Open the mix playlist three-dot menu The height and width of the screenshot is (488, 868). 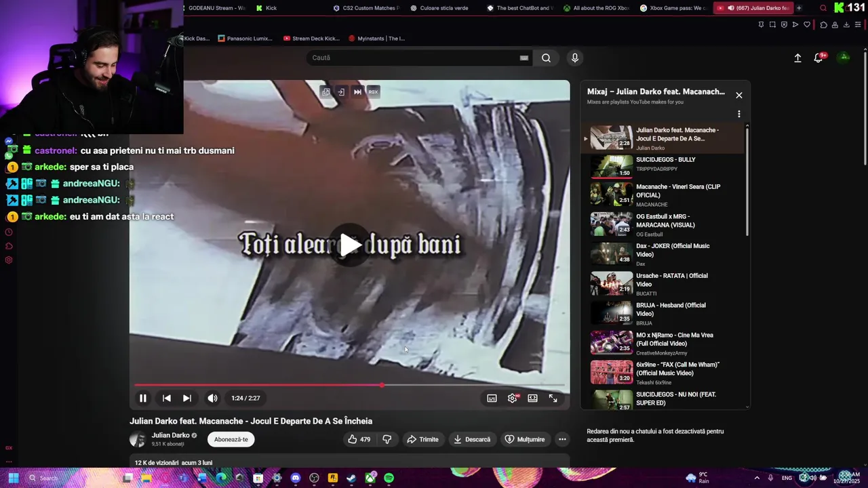tap(739, 114)
